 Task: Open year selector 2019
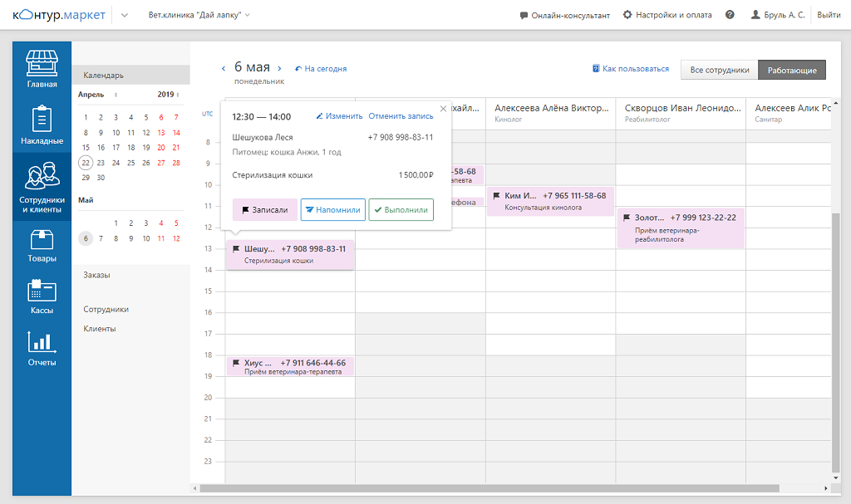(168, 95)
